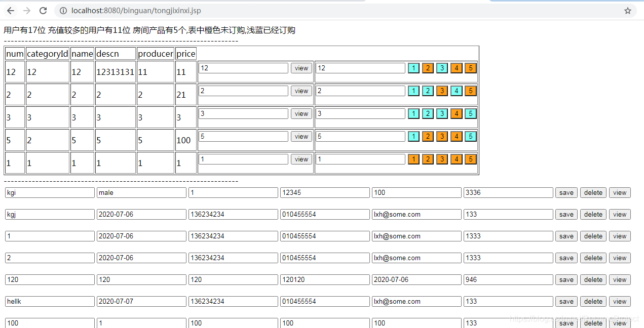Click the descn column header
This screenshot has width=644, height=328.
pos(116,54)
